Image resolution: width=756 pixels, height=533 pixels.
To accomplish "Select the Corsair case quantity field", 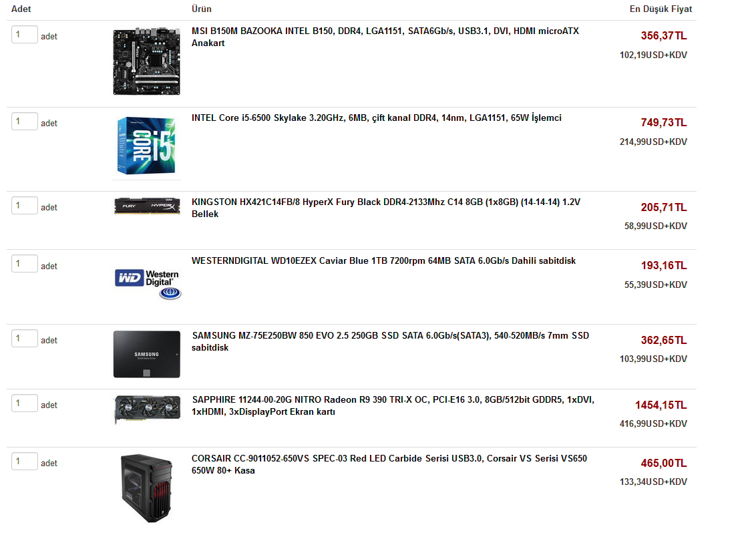I will (x=25, y=461).
